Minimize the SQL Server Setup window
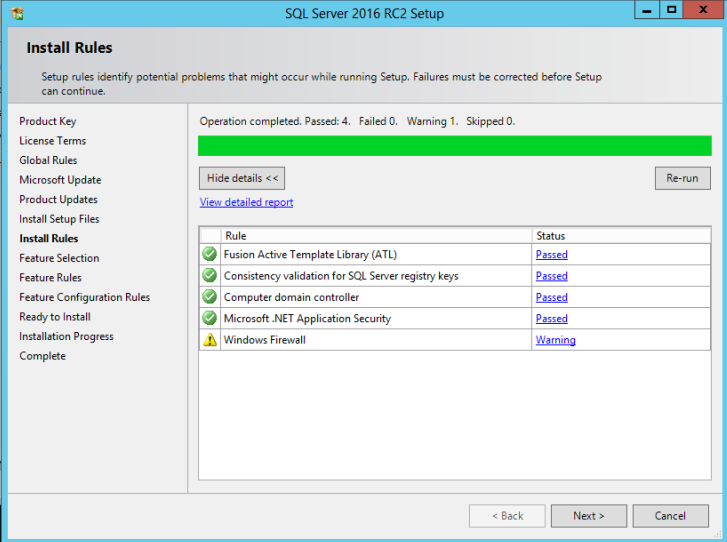The width and height of the screenshot is (727, 542). [x=647, y=10]
